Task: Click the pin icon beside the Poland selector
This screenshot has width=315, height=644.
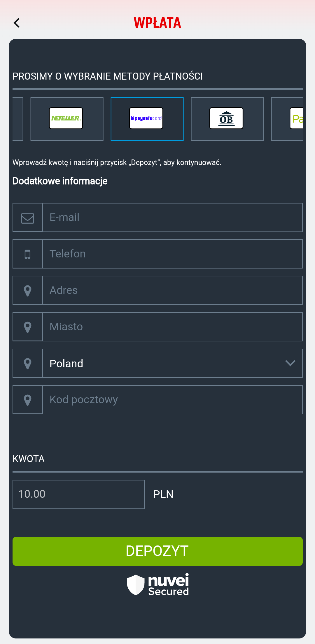Action: coord(28,364)
